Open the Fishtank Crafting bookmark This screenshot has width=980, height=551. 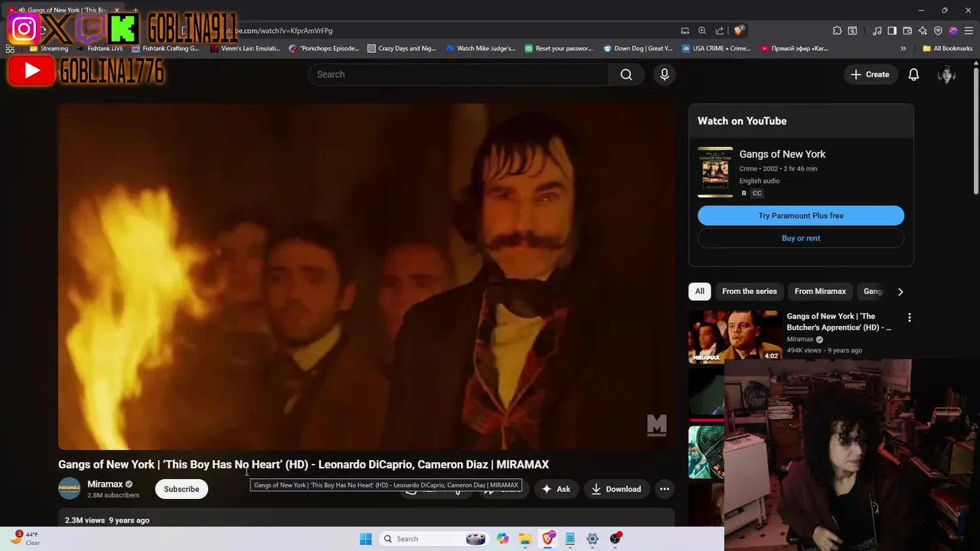(x=165, y=48)
